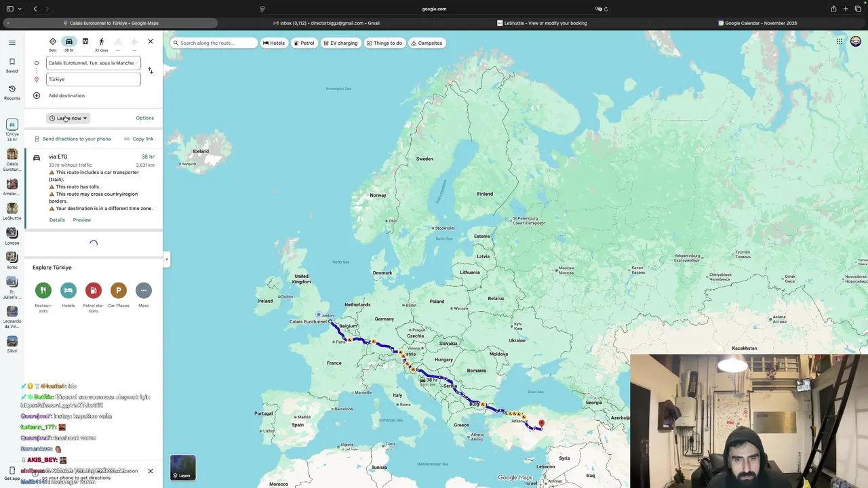Click the Add destination plus icon
Image resolution: width=868 pixels, height=488 pixels.
[37, 96]
